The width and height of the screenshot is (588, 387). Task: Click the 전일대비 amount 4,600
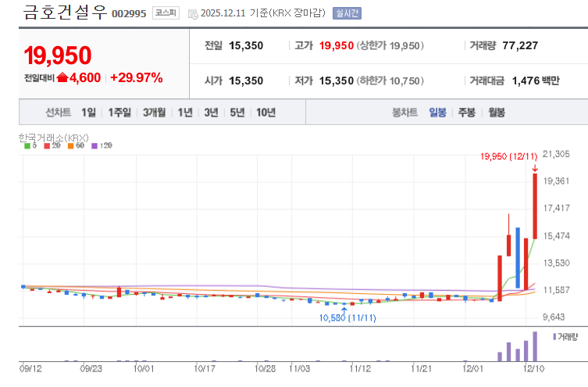(85, 77)
